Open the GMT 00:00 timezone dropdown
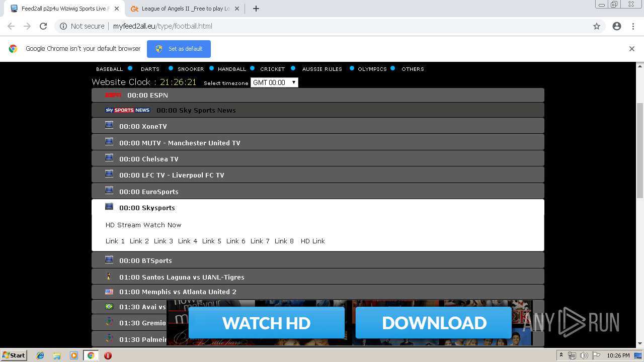This screenshot has height=362, width=644. 274,82
